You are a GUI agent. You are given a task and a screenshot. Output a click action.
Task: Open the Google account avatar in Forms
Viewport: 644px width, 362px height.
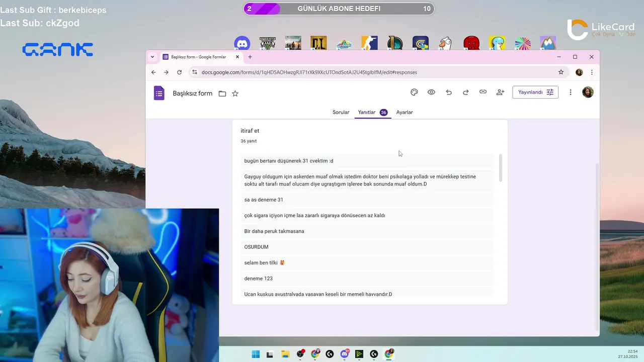(588, 93)
